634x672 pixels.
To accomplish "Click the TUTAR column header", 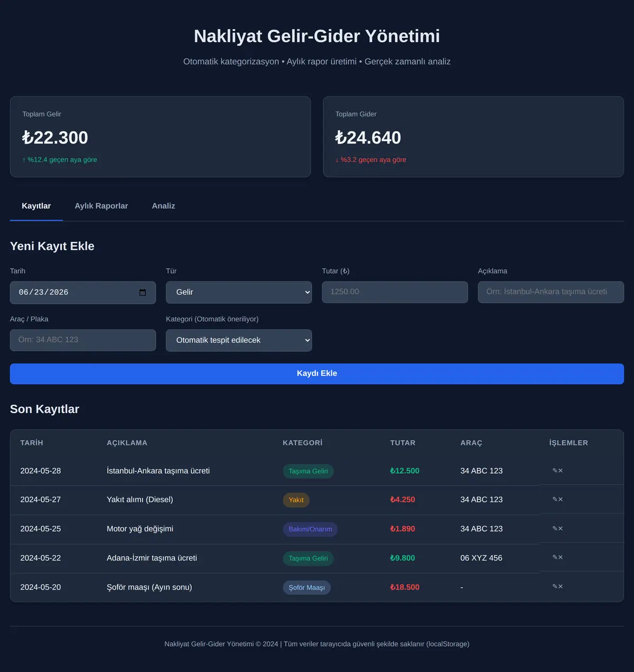I will (x=403, y=443).
